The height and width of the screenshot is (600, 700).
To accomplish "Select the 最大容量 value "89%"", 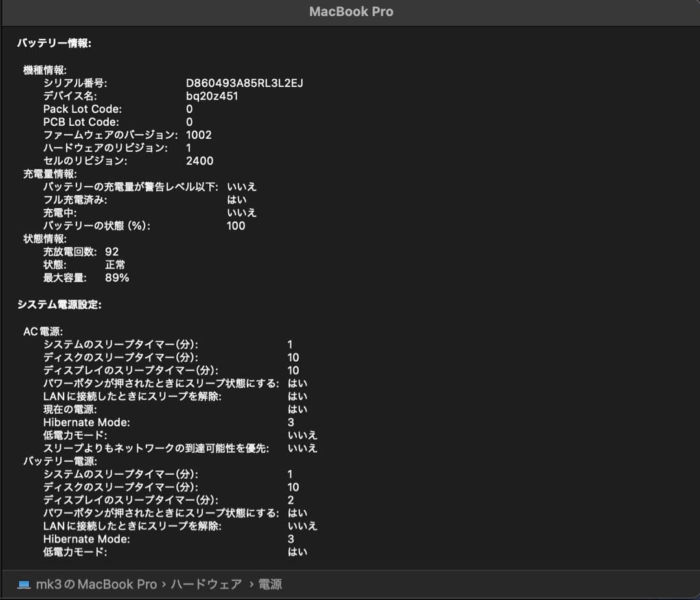I will tap(117, 277).
